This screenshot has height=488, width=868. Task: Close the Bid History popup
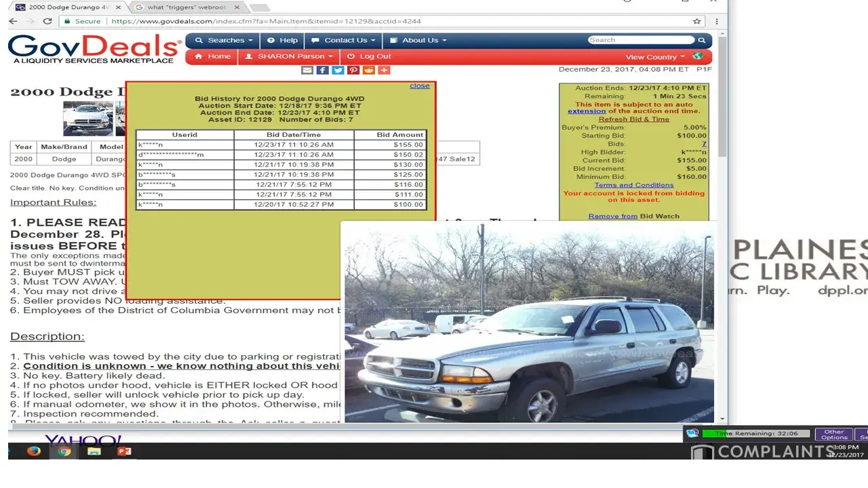click(x=420, y=86)
